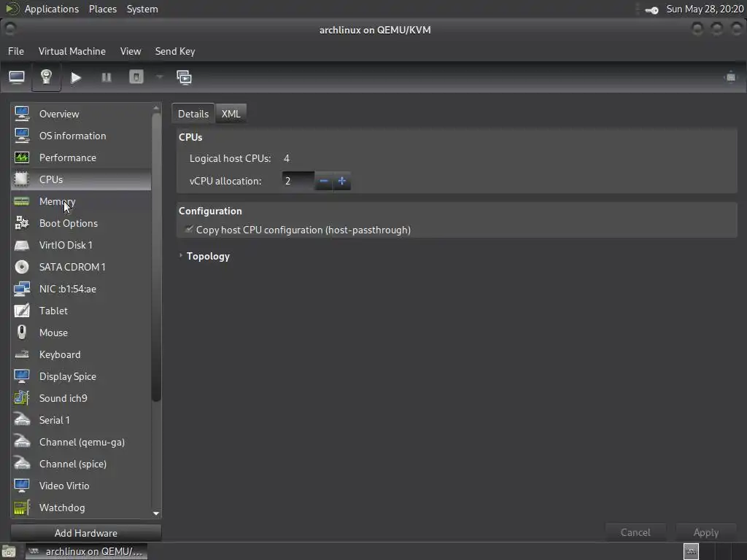Select OS information in the hardware list
The image size is (747, 560).
click(x=81, y=136)
